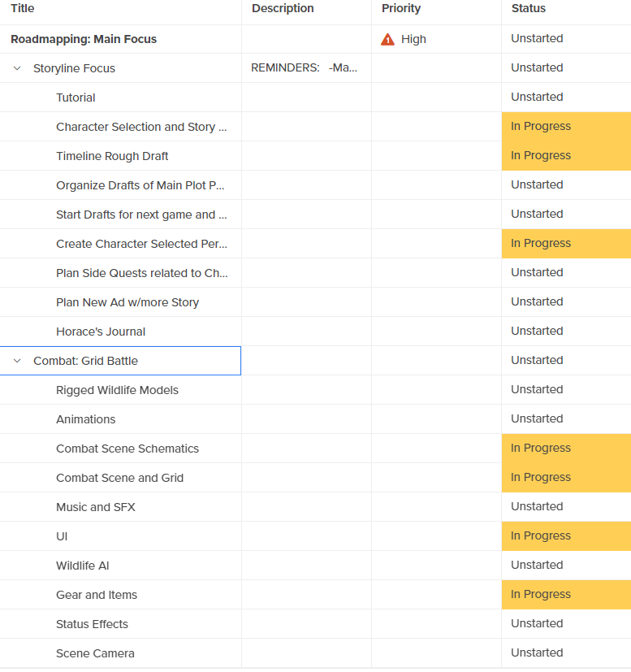Image resolution: width=631 pixels, height=672 pixels.
Task: Click the priority cell for Animations
Action: point(436,419)
